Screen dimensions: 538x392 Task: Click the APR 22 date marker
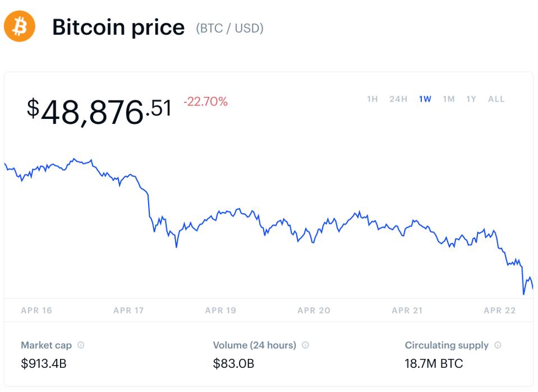click(x=499, y=310)
